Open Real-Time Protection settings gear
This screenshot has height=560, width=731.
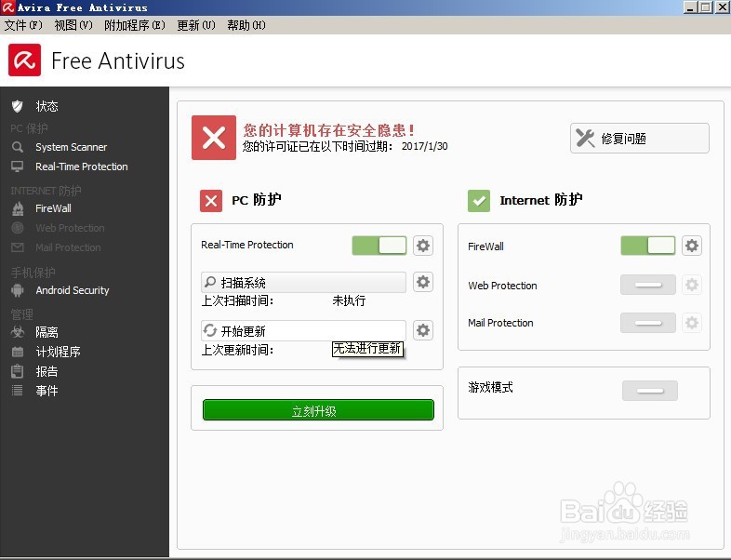pos(423,246)
